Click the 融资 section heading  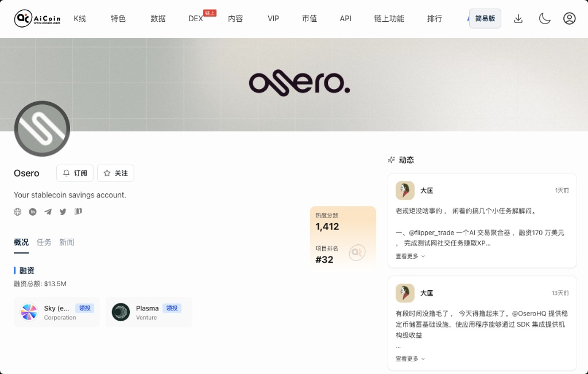(x=26, y=271)
